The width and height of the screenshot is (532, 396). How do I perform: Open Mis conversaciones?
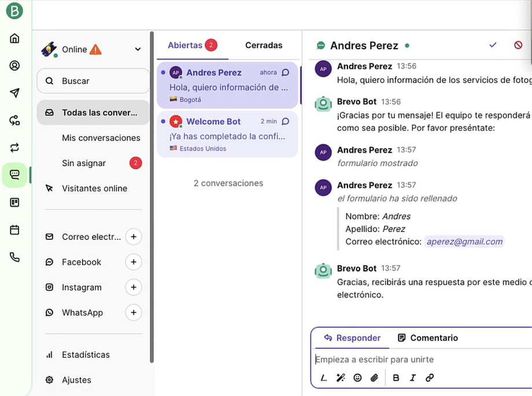[x=101, y=138]
